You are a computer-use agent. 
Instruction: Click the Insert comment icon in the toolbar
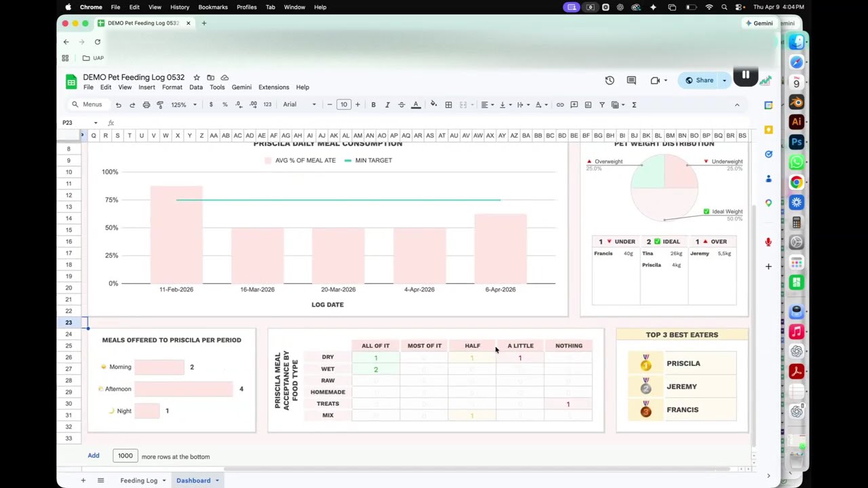click(x=574, y=105)
